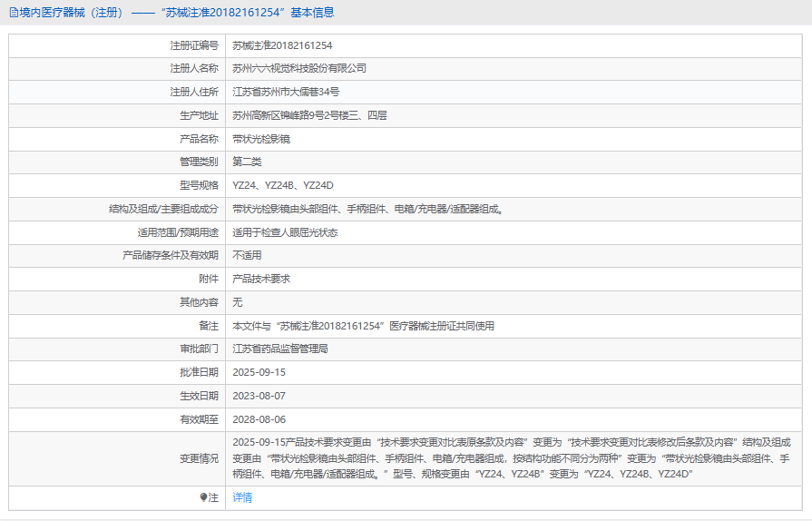The height and width of the screenshot is (521, 812).
Task: Click approval date 2025-09-15
Action: pos(259,372)
